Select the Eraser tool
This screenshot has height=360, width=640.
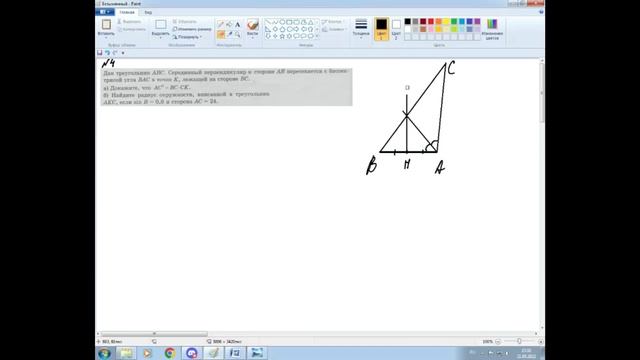pyautogui.click(x=221, y=35)
